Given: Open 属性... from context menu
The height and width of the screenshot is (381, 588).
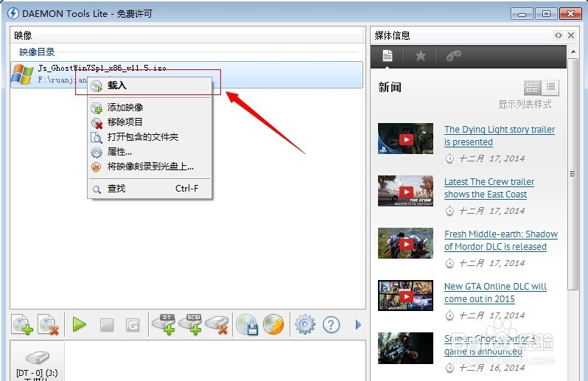Looking at the screenshot, I should [150, 152].
